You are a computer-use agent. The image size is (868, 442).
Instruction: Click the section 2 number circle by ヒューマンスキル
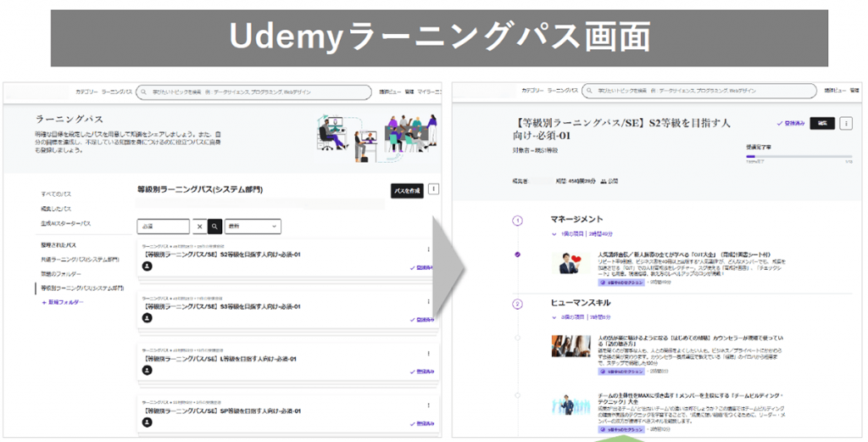click(x=518, y=304)
